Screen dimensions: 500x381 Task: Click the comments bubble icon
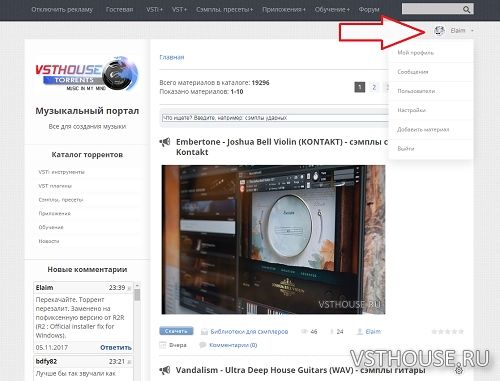pyautogui.click(x=202, y=345)
